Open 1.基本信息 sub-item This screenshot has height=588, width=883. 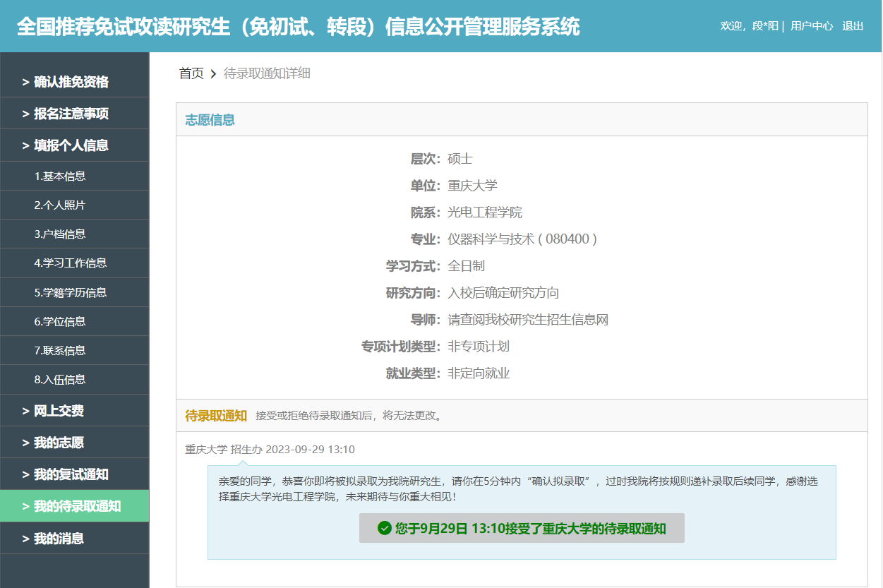60,176
